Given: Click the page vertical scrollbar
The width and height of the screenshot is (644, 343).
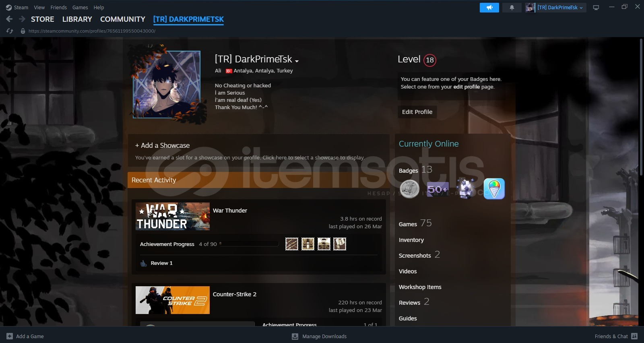Looking at the screenshot, I should (641, 107).
